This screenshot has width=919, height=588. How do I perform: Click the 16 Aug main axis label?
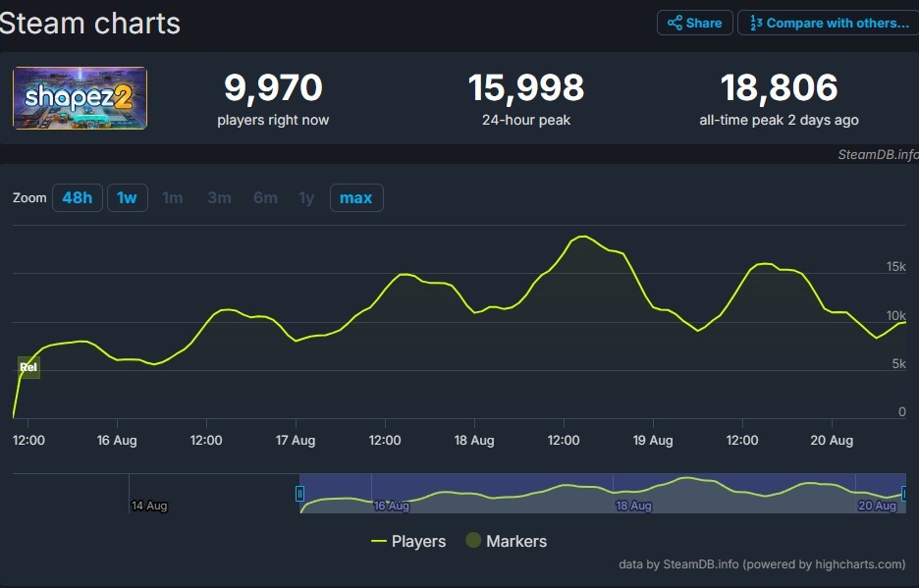(x=117, y=441)
